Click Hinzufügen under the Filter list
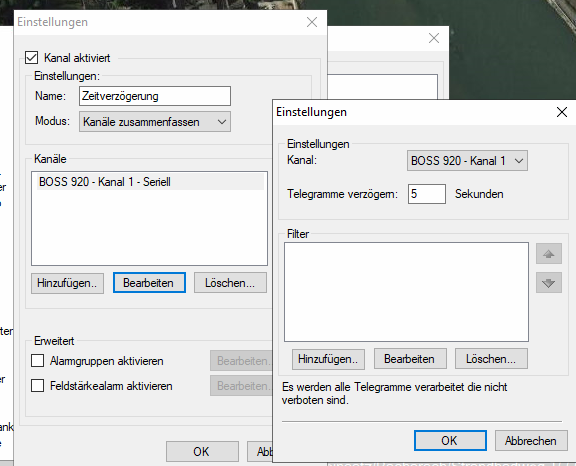 click(328, 359)
